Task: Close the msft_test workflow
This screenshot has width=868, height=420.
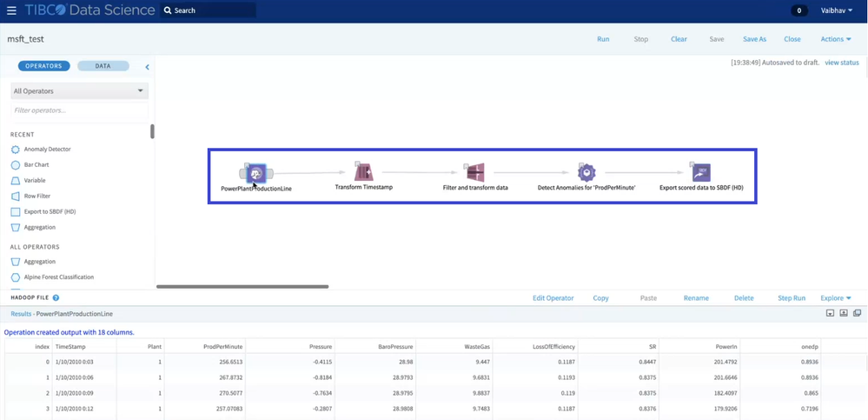Action: (792, 39)
